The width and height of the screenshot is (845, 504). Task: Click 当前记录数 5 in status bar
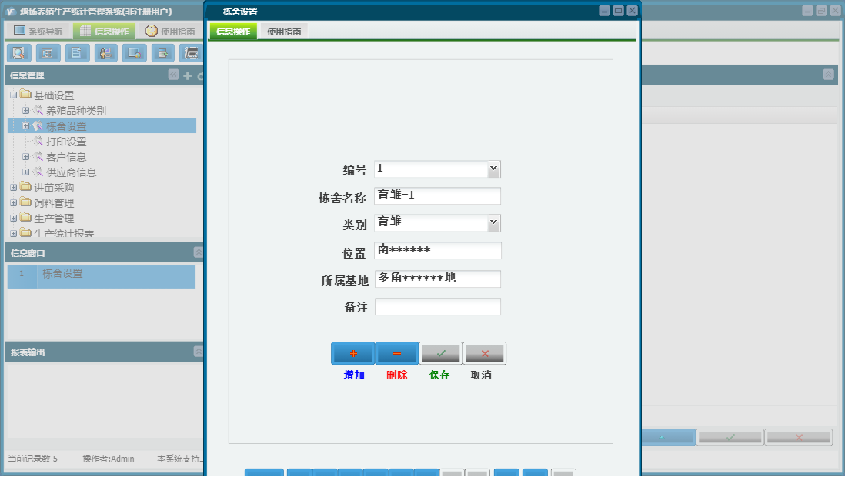32,459
